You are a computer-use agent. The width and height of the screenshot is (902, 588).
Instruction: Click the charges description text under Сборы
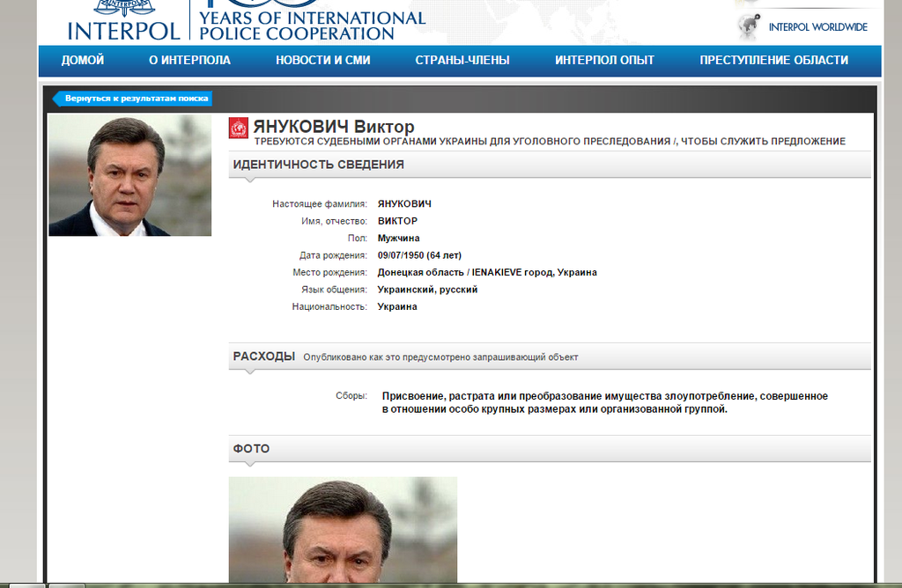(604, 402)
